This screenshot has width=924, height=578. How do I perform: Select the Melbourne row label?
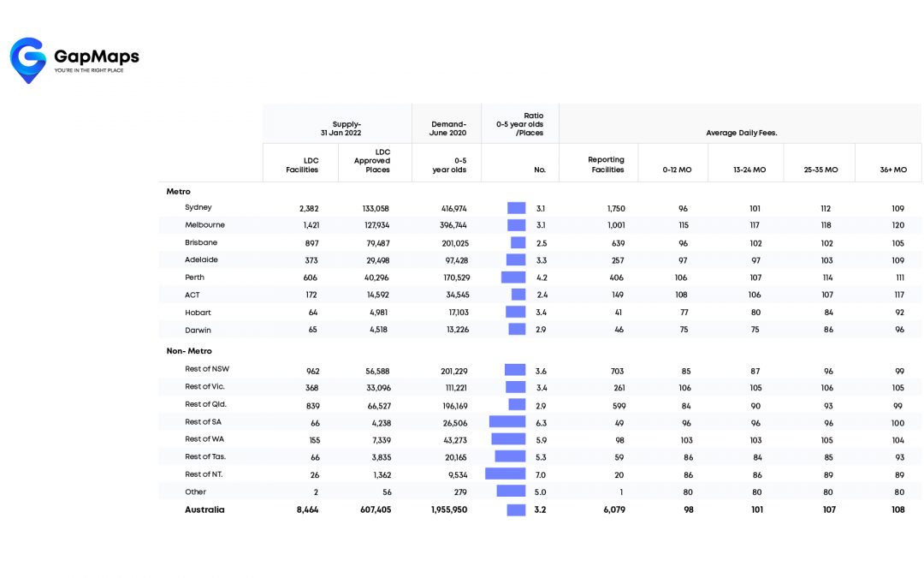tap(204, 225)
